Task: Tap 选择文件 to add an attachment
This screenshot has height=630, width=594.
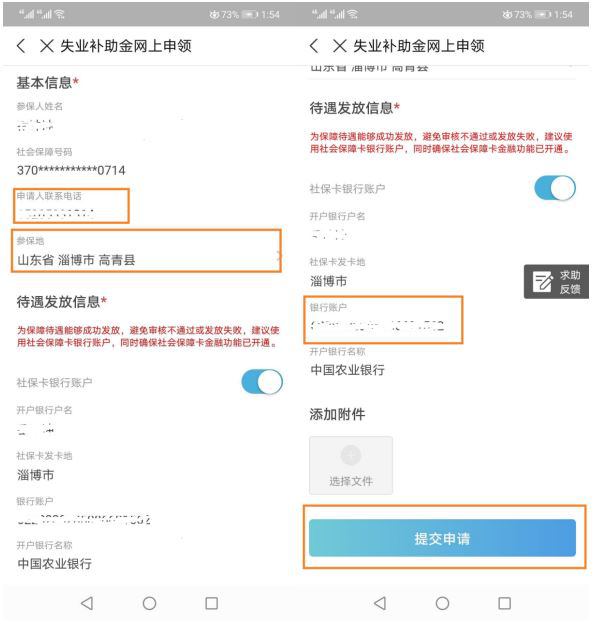Action: [x=351, y=465]
